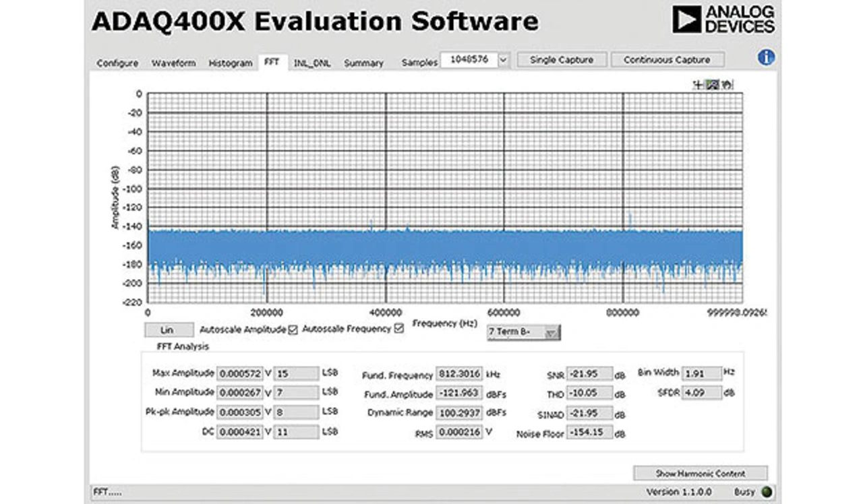Click the FFT..... status bar message
863x504 pixels.
107,493
